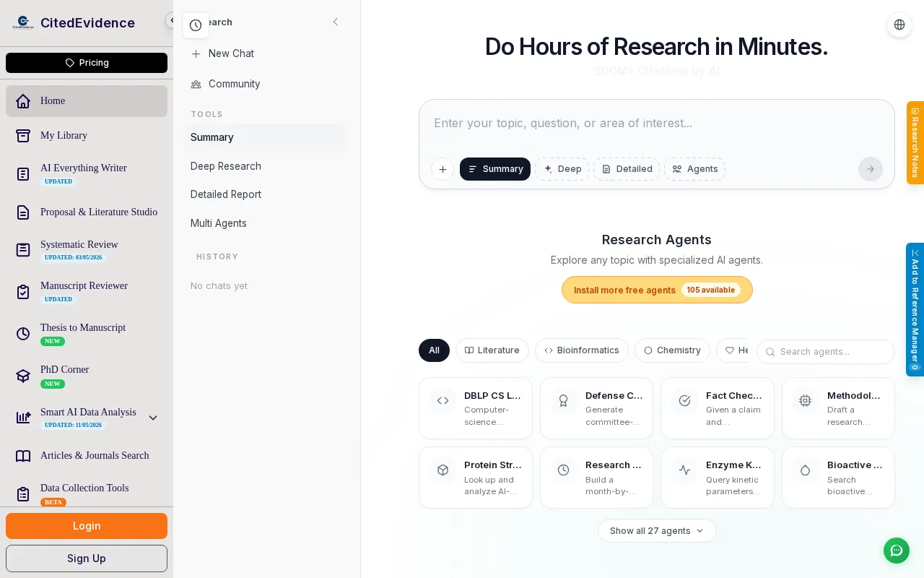Screen dimensions: 924x578
Task: Toggle the Detailed mode chip
Action: tap(627, 169)
